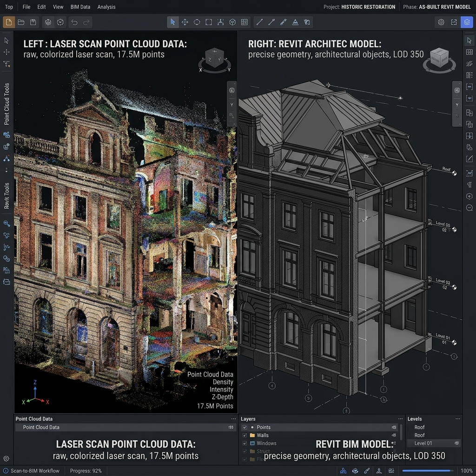Open the Levels panel ellipsis menu
The height and width of the screenshot is (476, 476).
(457, 419)
